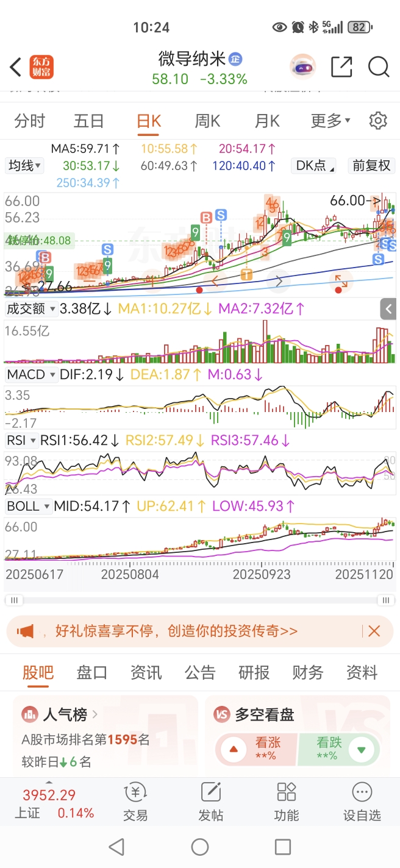Open the 公告 tab
Image resolution: width=400 pixels, height=868 pixels.
click(x=200, y=672)
